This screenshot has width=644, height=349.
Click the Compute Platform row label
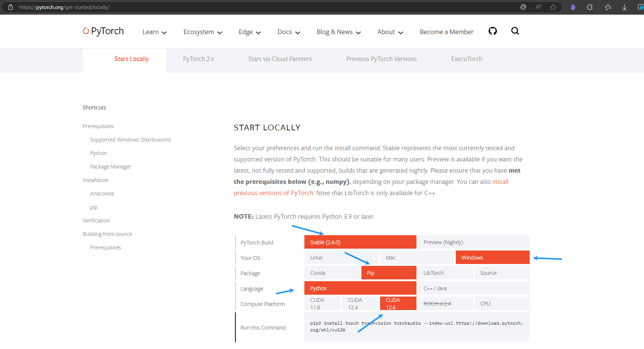pyautogui.click(x=262, y=304)
